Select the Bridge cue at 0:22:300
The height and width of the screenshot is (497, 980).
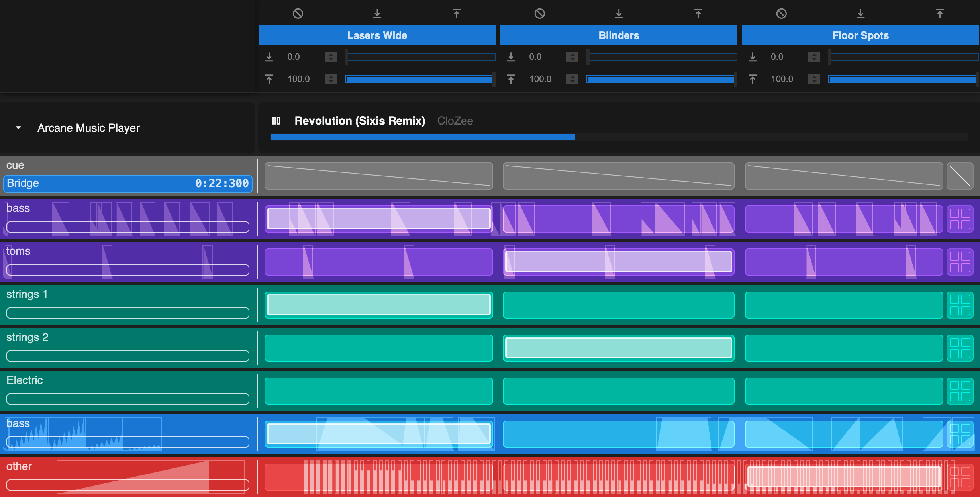pos(128,183)
